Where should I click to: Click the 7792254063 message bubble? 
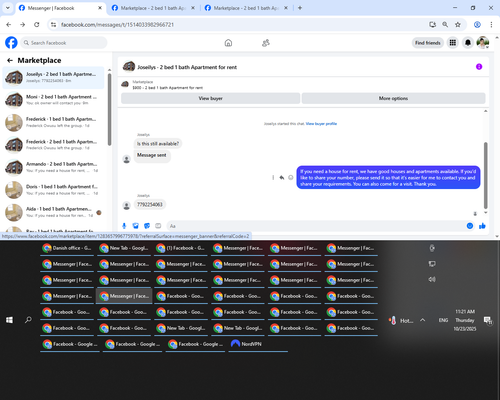pyautogui.click(x=150, y=204)
